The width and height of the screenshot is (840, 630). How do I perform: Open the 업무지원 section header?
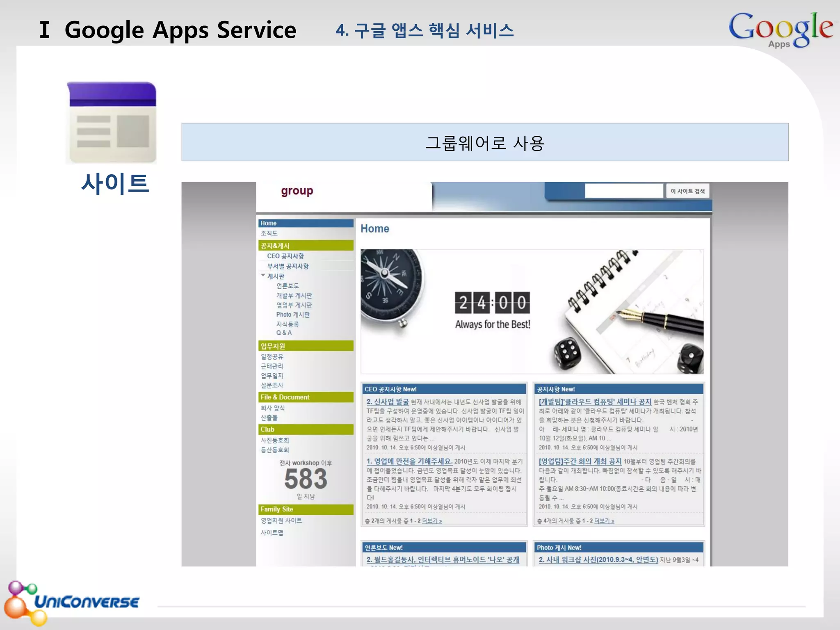pyautogui.click(x=306, y=346)
